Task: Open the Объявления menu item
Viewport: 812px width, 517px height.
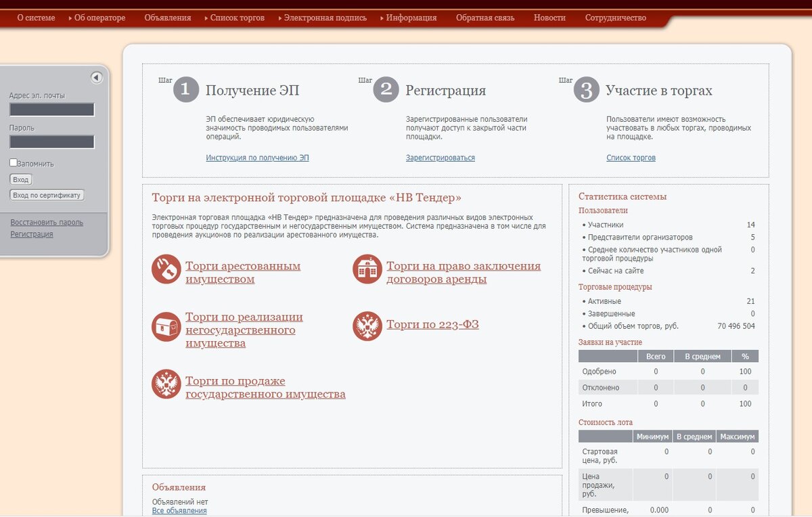Action: pyautogui.click(x=168, y=18)
